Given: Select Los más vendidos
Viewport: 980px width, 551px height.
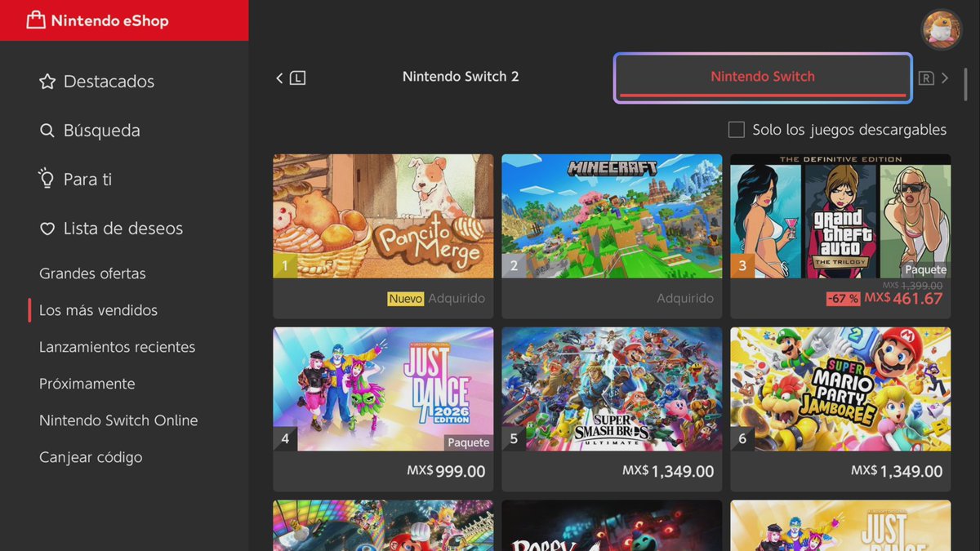Looking at the screenshot, I should [98, 310].
